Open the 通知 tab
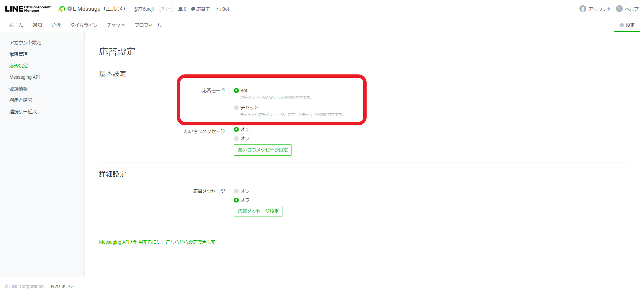The height and width of the screenshot is (295, 644). click(x=37, y=25)
